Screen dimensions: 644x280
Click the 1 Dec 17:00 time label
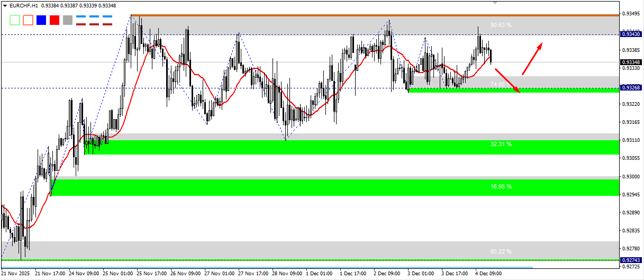(354, 274)
